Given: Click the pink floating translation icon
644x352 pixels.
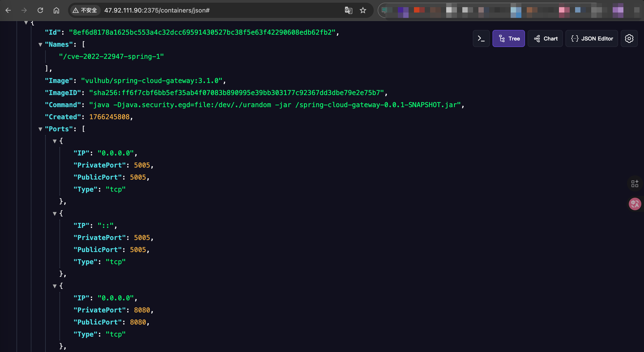Looking at the screenshot, I should point(635,204).
